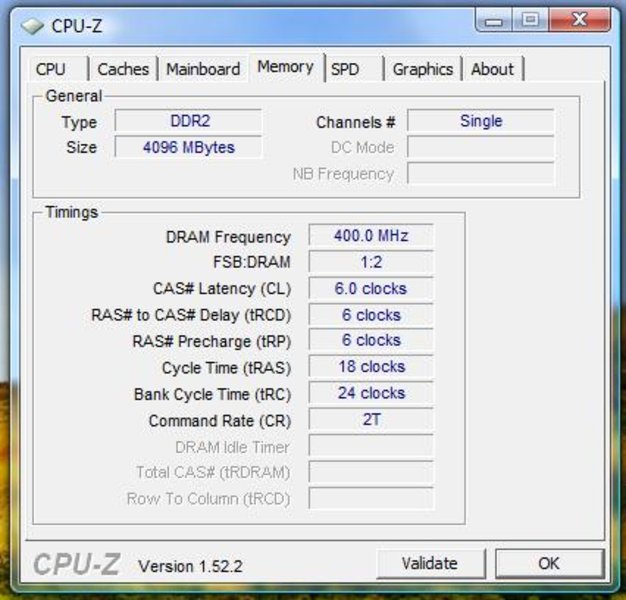Click the Command Rate (CR) label
Screen dimensions: 626x600
tap(220, 421)
